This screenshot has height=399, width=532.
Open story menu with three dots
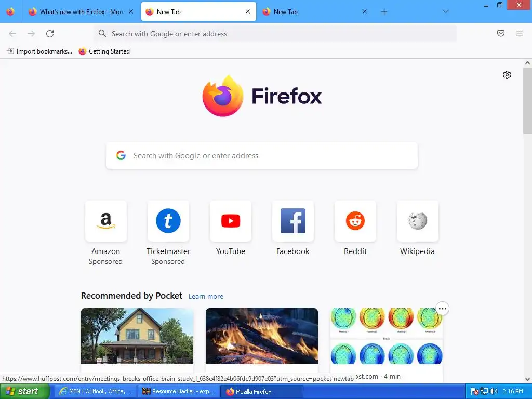[x=443, y=309]
